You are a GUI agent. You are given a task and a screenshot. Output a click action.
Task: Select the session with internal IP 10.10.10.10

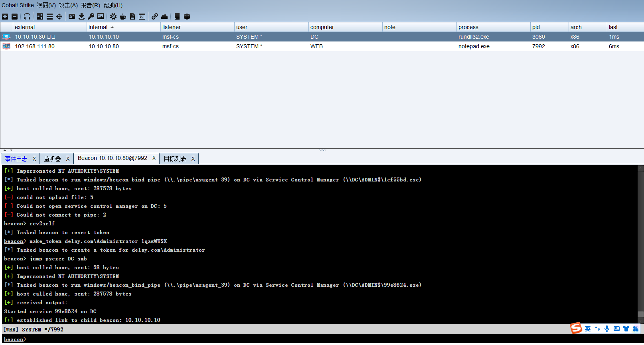click(322, 37)
